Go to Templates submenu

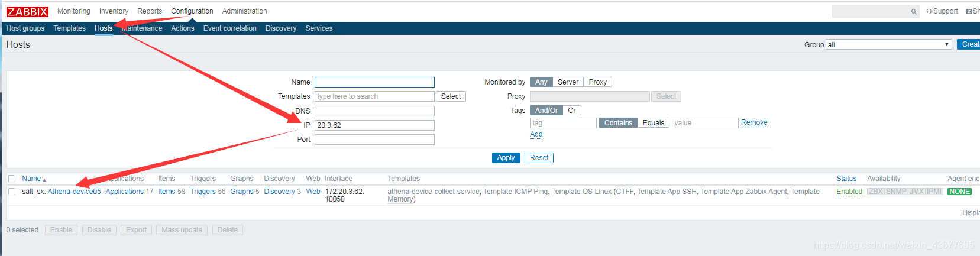70,28
